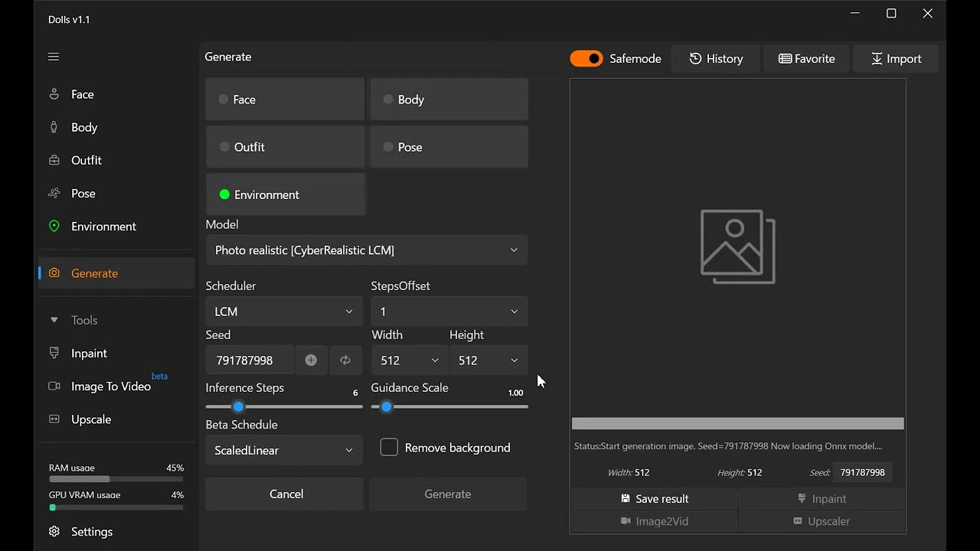This screenshot has height=551, width=980.
Task: Disable the Environment option in Generate panel
Action: pyautogui.click(x=286, y=194)
